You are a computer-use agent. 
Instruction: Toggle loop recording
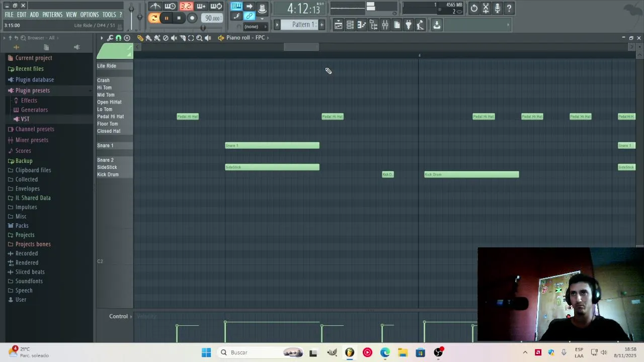point(216,7)
